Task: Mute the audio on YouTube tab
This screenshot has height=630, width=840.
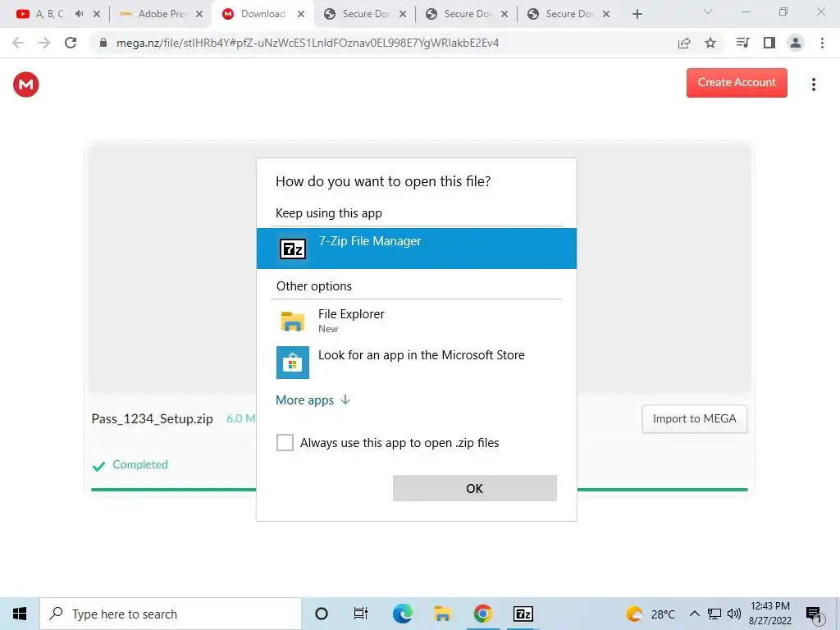Action: tap(80, 14)
